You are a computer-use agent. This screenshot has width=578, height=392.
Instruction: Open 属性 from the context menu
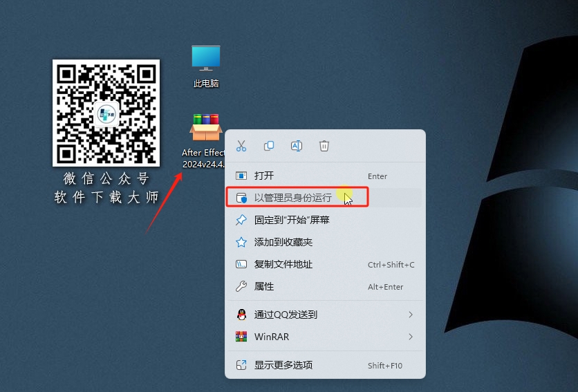325,286
